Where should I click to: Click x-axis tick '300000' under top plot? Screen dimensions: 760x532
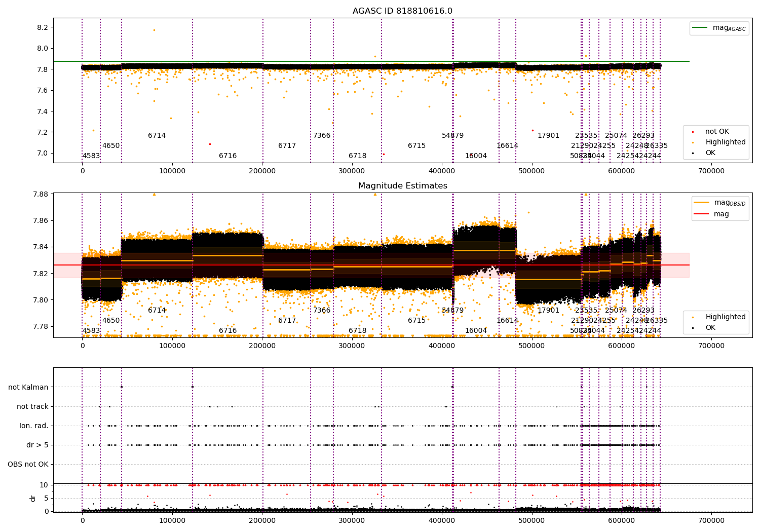[x=352, y=171]
